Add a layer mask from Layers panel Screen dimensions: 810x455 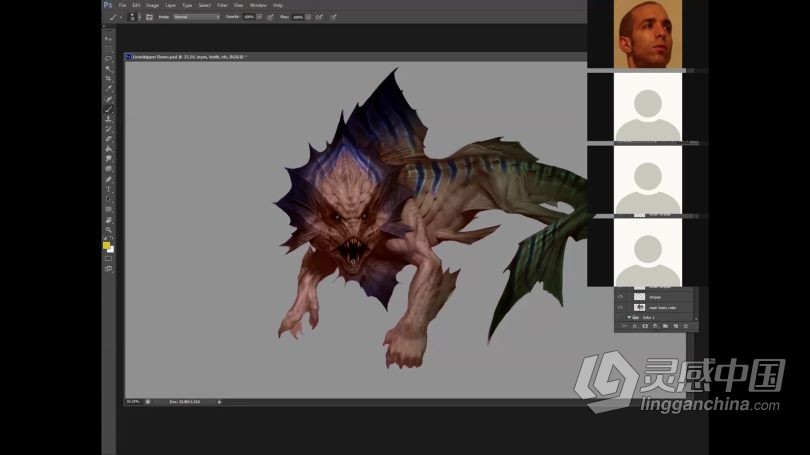(645, 326)
